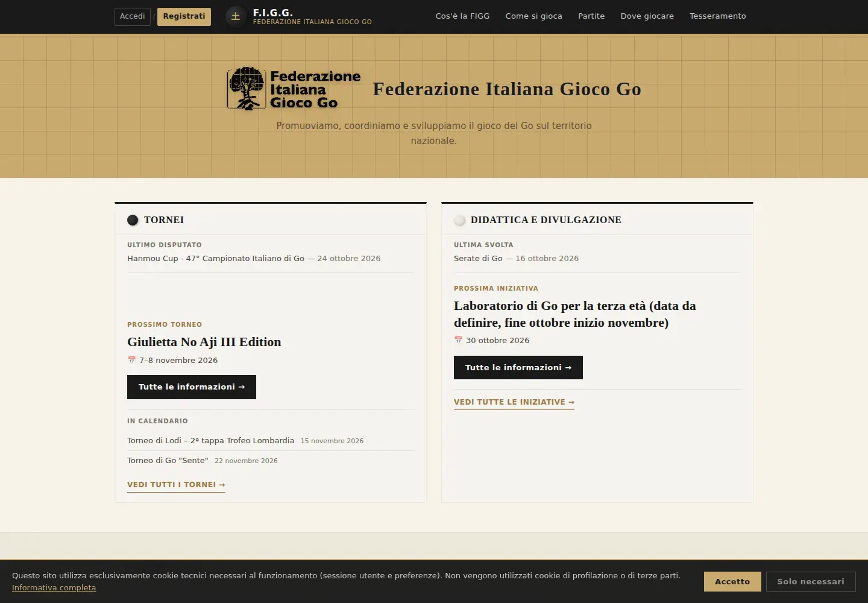Viewport: 868px width, 603px height.
Task: Follow the VEDI TUTTI I TORNEI link
Action: [x=176, y=485]
